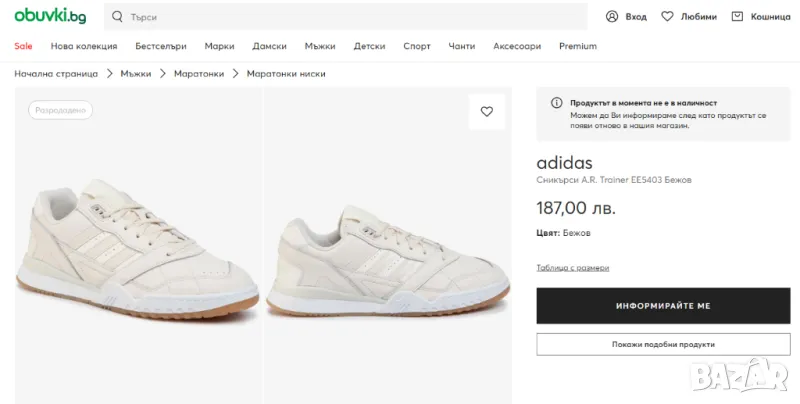This screenshot has height=404, width=800.
Task: Open the Марки menu item
Action: 220,46
